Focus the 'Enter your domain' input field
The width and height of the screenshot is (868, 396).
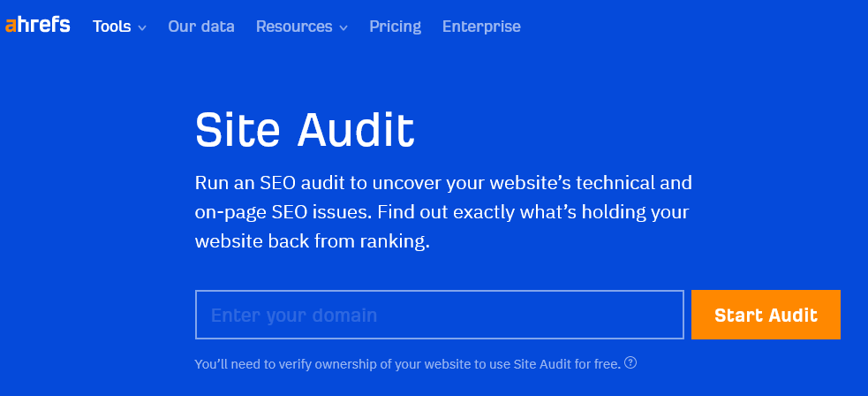tap(439, 315)
